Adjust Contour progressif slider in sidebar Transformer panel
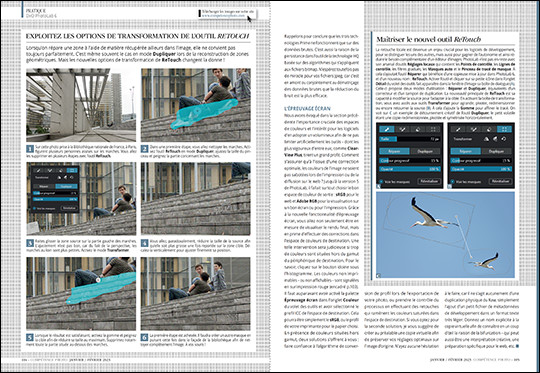This screenshot has height=373, width=540. tap(481, 160)
